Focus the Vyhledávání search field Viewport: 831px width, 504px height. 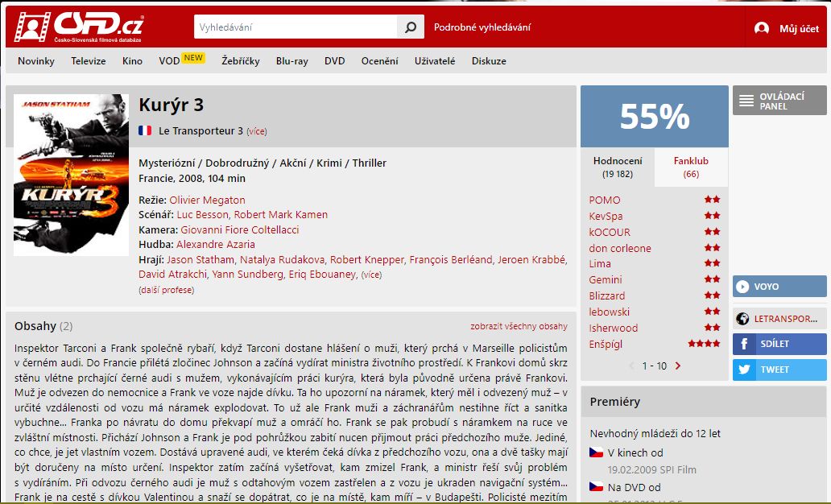coord(296,27)
